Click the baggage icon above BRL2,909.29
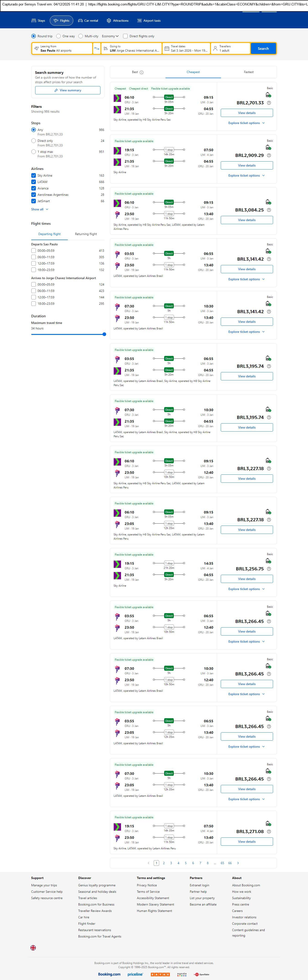308x980 pixels. click(269, 147)
